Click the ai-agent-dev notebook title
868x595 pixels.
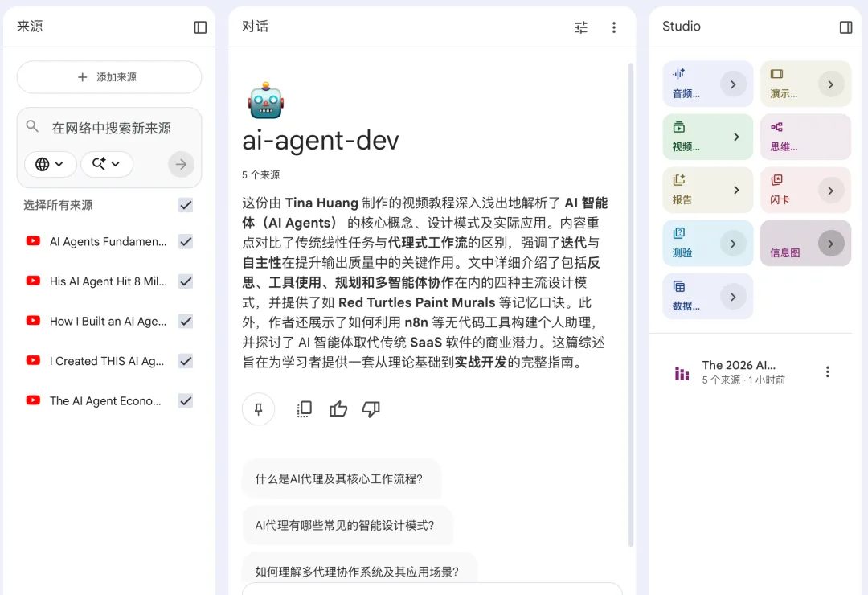tap(321, 140)
